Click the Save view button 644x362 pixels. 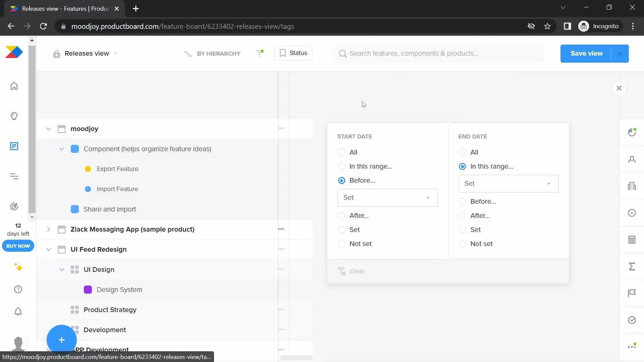tap(586, 54)
